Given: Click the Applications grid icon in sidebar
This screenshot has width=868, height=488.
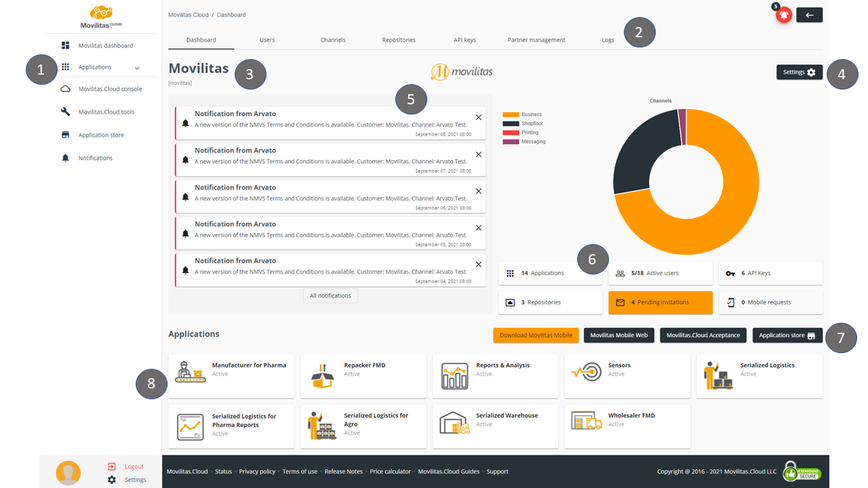Looking at the screenshot, I should [66, 67].
